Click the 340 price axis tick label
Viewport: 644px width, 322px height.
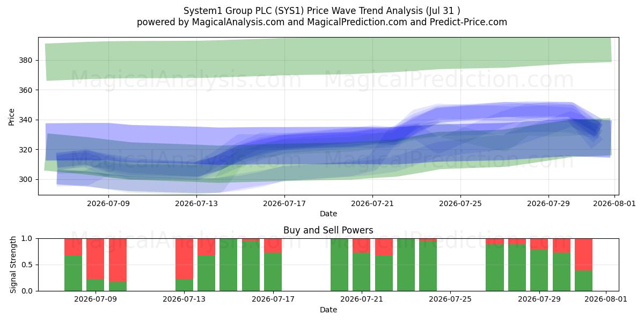tap(27, 120)
